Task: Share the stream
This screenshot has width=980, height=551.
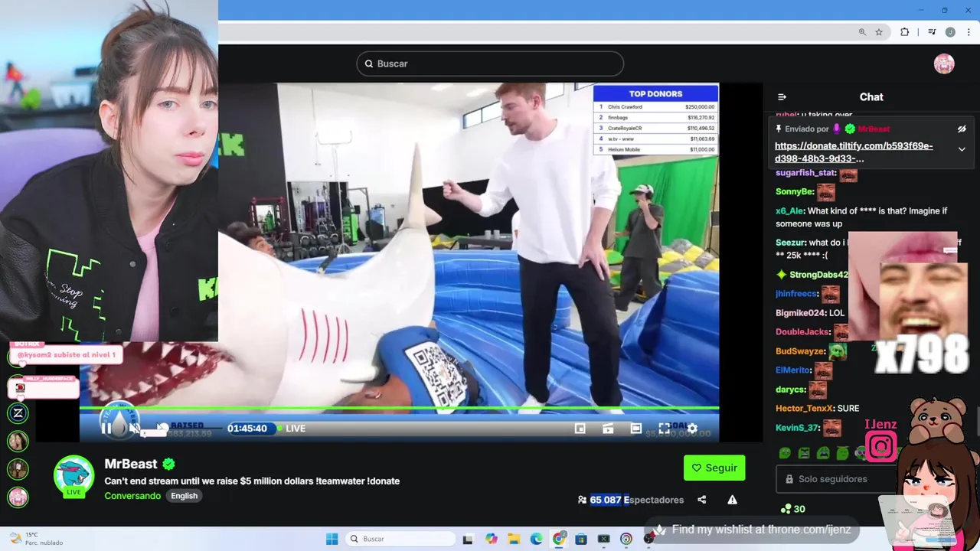Action: point(701,500)
